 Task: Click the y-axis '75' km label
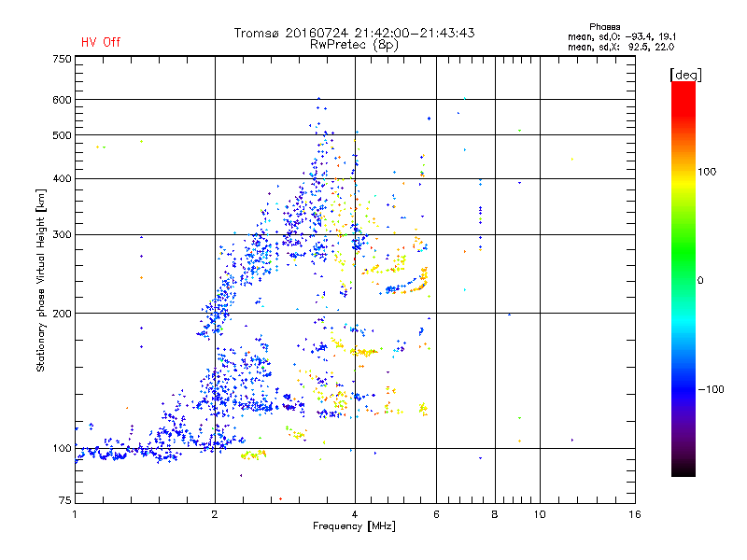click(x=64, y=500)
